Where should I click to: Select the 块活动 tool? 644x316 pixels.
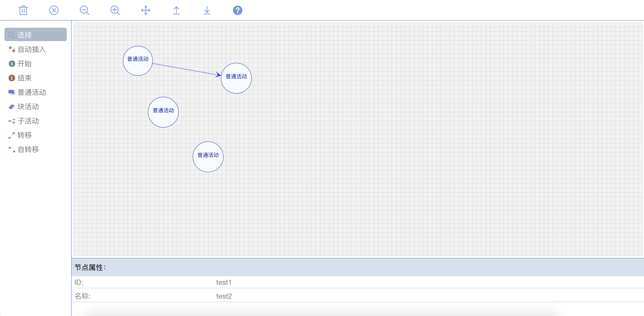point(28,107)
